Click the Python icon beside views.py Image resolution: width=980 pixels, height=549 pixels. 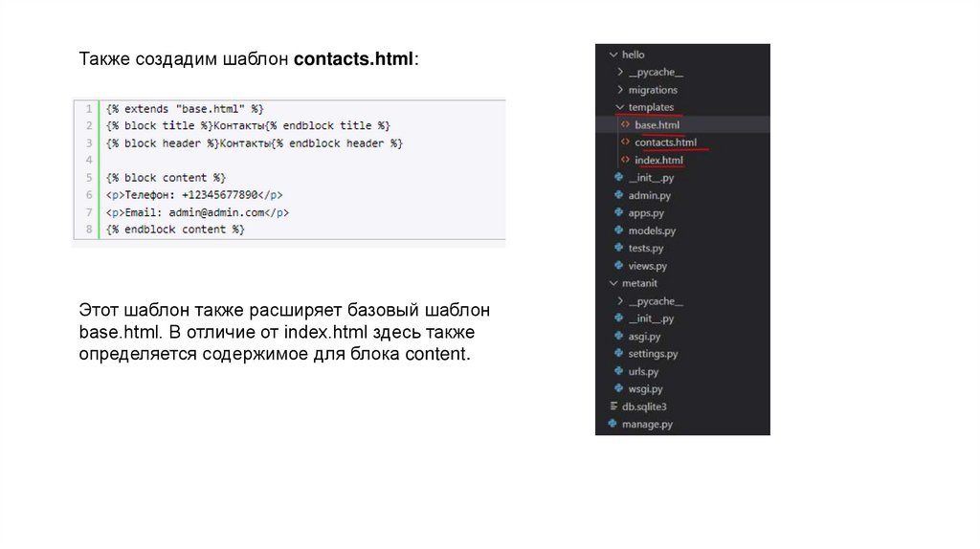tap(619, 266)
